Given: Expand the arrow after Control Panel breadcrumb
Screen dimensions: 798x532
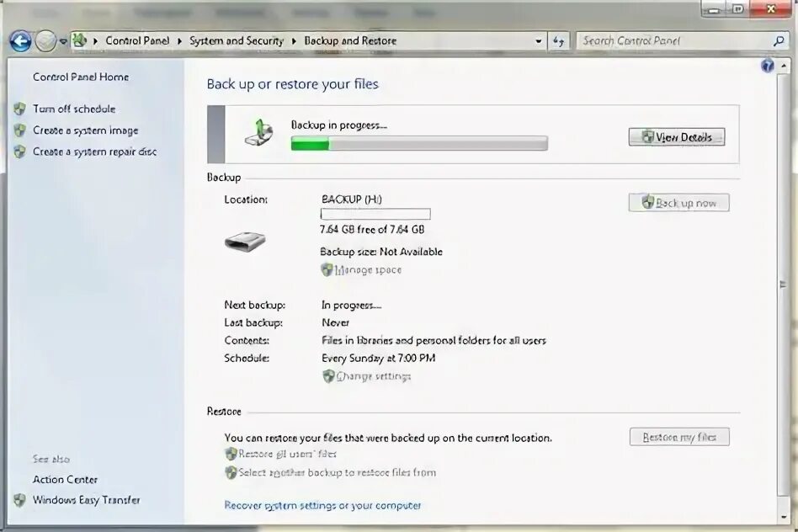Looking at the screenshot, I should pos(179,41).
